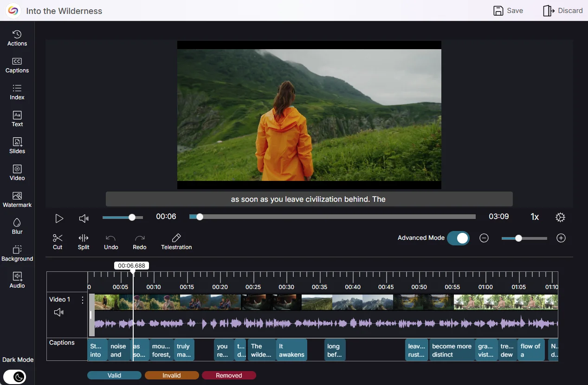This screenshot has height=385, width=588.
Task: Open player settings gear icon
Action: click(x=560, y=217)
